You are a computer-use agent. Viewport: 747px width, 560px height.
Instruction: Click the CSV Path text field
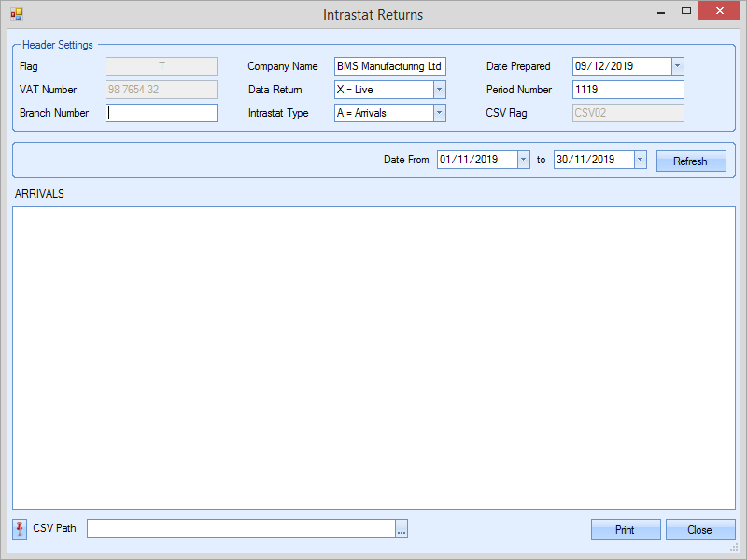(x=241, y=529)
